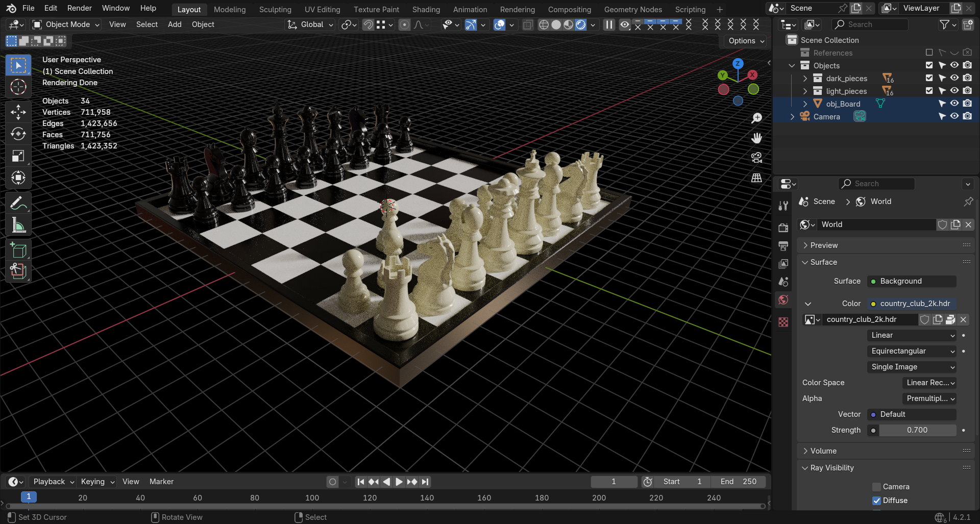
Task: Open the Tool properties tab
Action: (x=783, y=206)
